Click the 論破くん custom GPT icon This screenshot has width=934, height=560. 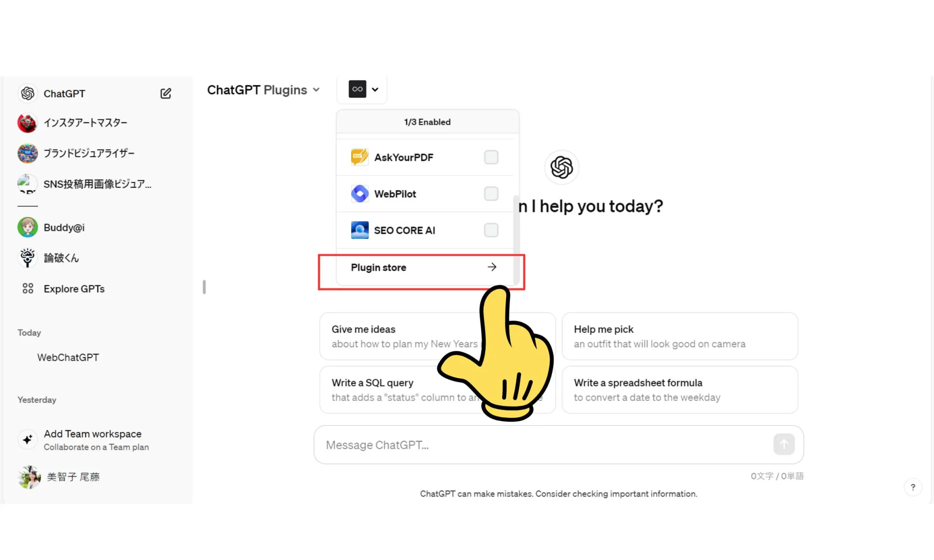[27, 259]
